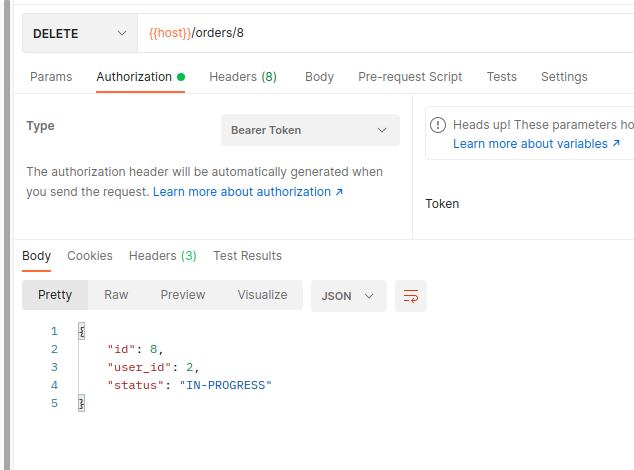Image resolution: width=634 pixels, height=470 pixels.
Task: Open the response Headers (3) tab
Action: pos(163,256)
